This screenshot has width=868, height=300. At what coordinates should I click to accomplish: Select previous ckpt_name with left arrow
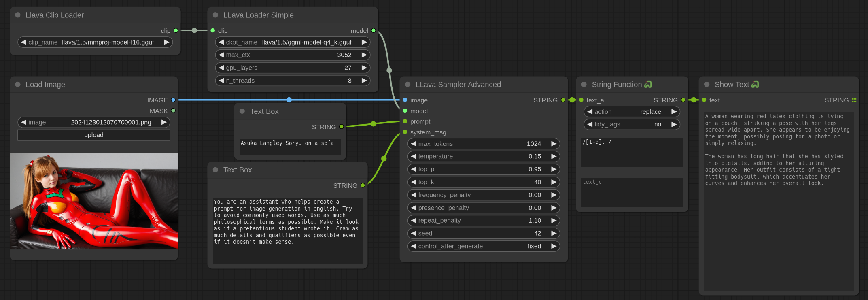click(221, 42)
